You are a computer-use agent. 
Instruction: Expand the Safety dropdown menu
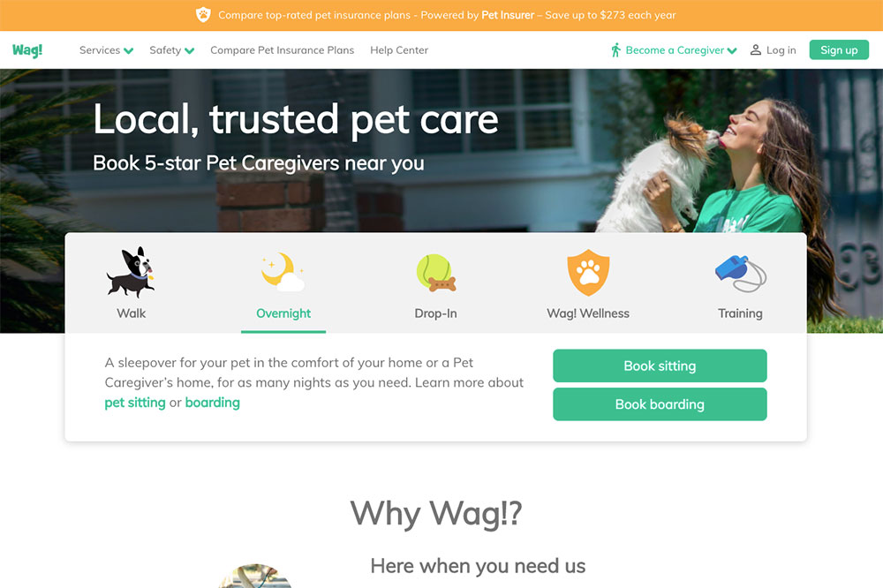pos(172,50)
